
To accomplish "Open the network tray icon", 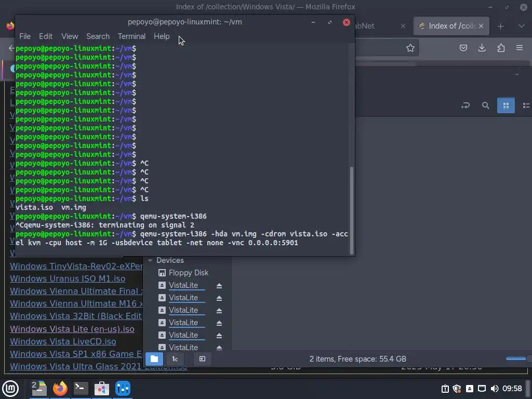I will pyautogui.click(x=482, y=389).
